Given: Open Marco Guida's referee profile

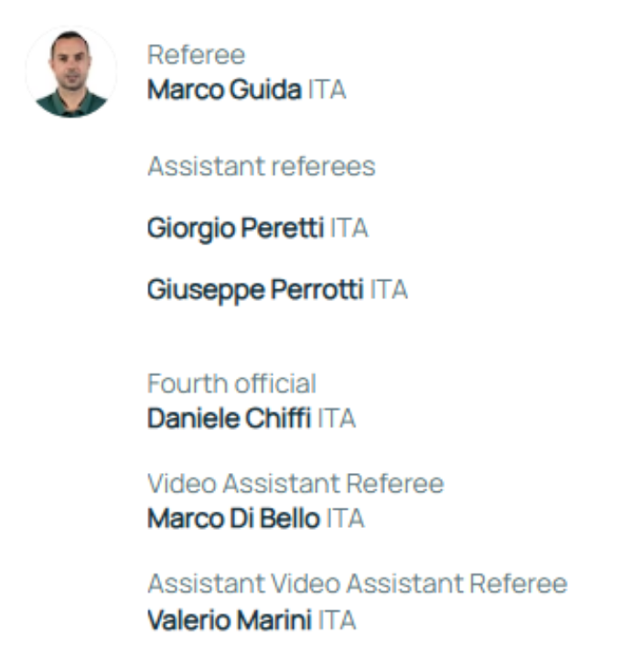Looking at the screenshot, I should point(224,91).
